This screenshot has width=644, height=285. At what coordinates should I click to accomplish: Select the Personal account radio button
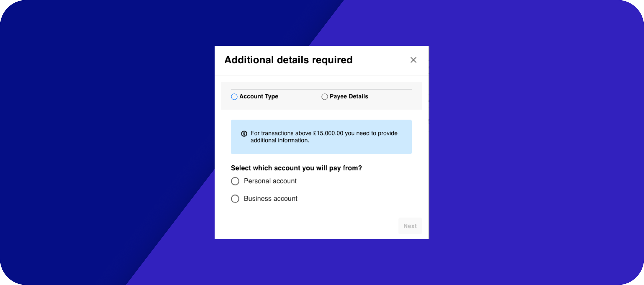click(235, 181)
